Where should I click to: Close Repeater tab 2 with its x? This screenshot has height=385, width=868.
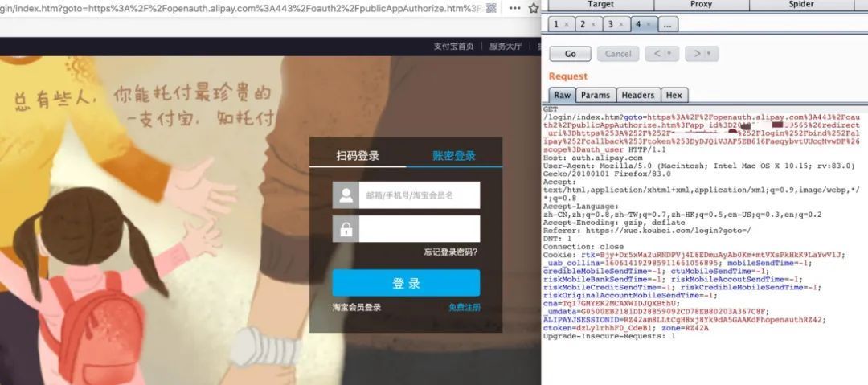tap(592, 24)
